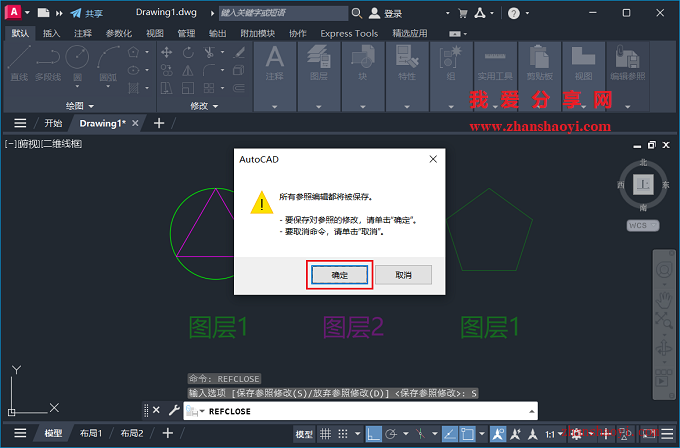Viewport: 680px width, 448px height.
Task: Toggle polar tracking in status bar
Action: 391,434
